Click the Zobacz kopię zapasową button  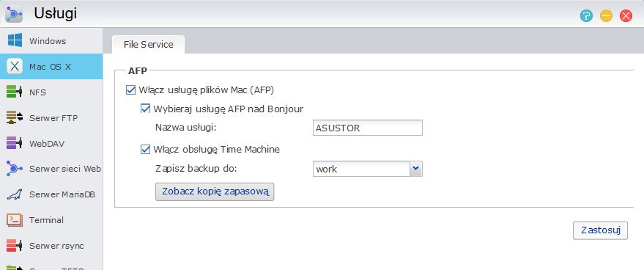click(x=215, y=191)
